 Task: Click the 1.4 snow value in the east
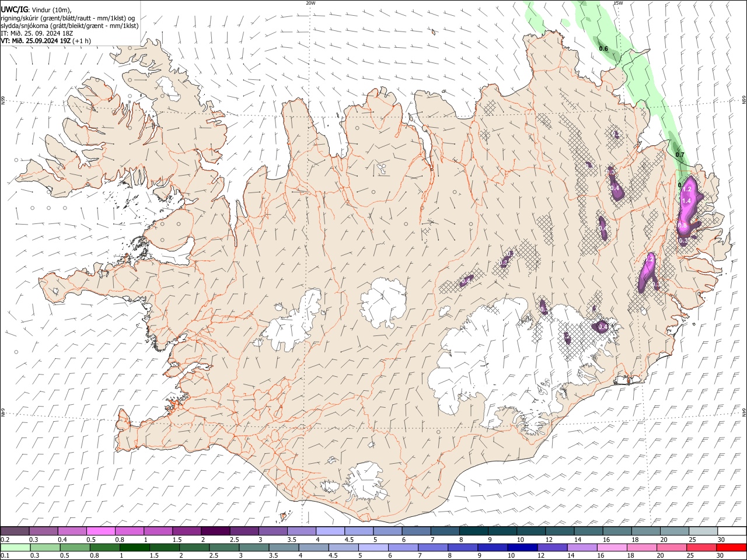coord(686,201)
